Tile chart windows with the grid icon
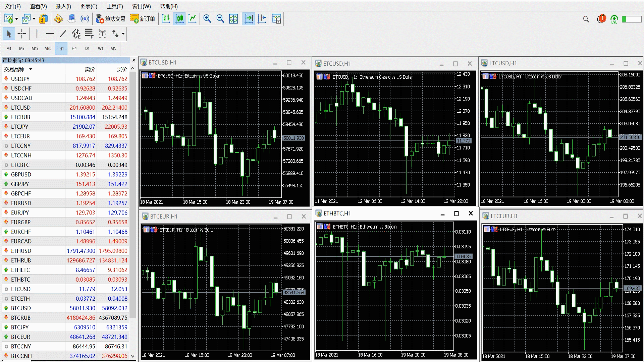 (233, 19)
